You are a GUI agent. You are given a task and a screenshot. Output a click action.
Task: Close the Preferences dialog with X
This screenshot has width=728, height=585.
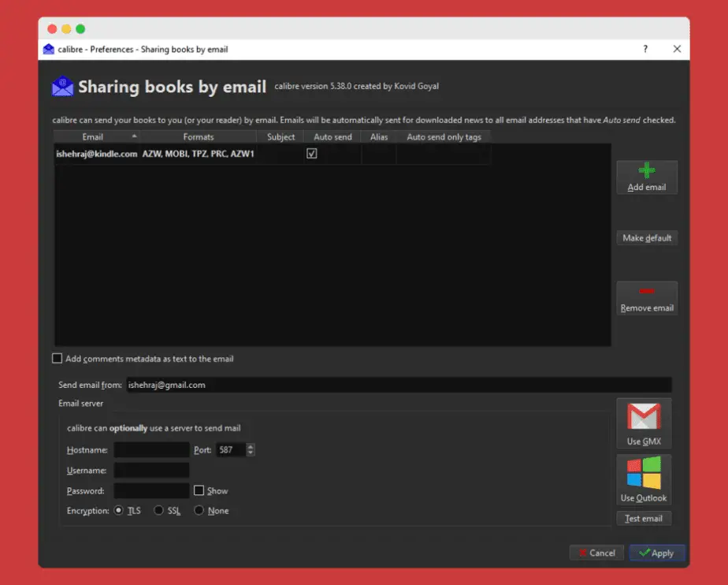677,49
